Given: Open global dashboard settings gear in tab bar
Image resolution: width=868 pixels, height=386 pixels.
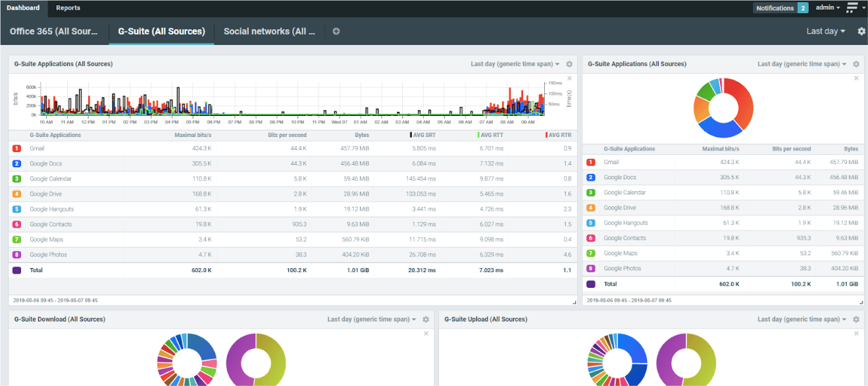Looking at the screenshot, I should click(861, 32).
